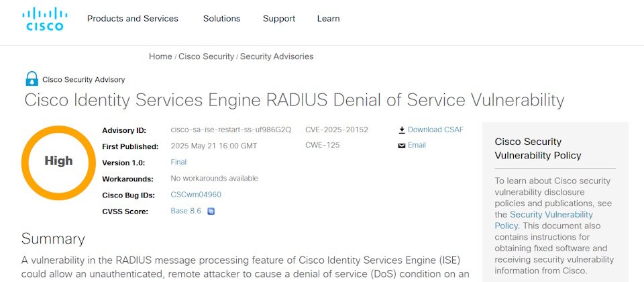Open the Solutions menu
Image resolution: width=644 pixels, height=282 pixels.
[x=222, y=19]
